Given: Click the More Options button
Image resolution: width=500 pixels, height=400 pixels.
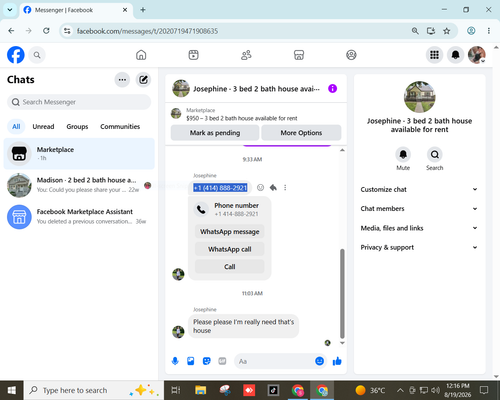Looking at the screenshot, I should 301,133.
